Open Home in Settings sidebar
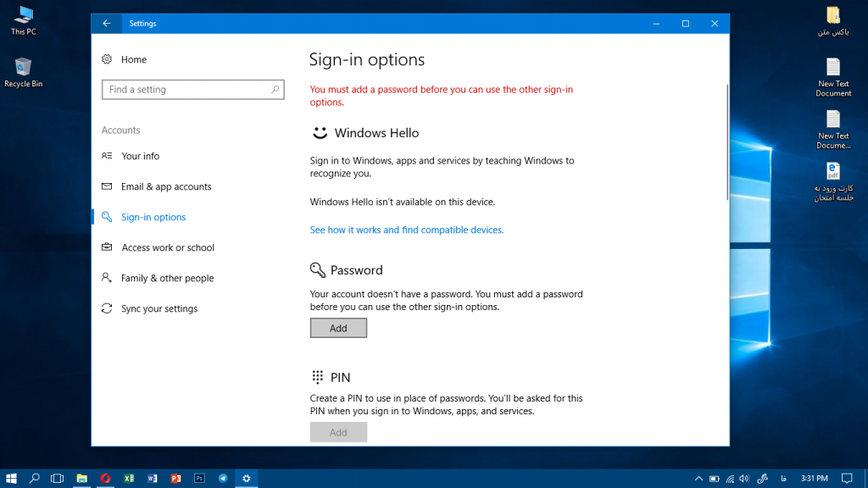 coord(133,59)
